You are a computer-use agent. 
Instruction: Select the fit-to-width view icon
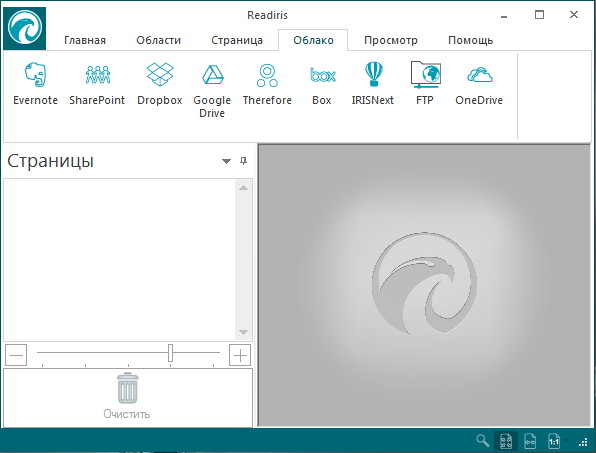530,441
